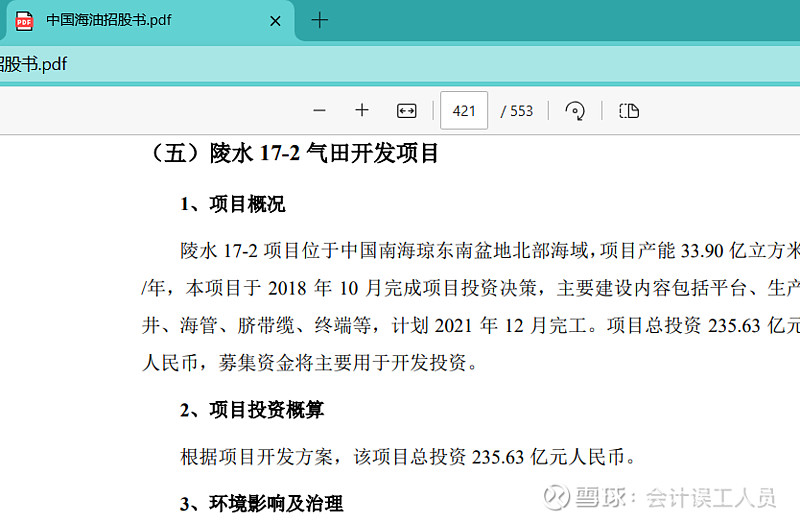Click the PDF file icon in tab
The height and width of the screenshot is (522, 800).
[24, 21]
